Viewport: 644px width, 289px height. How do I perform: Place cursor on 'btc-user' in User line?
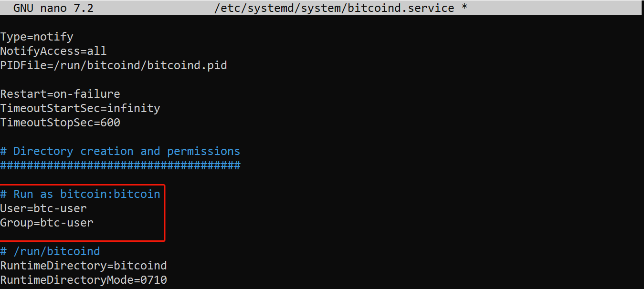tap(60, 208)
